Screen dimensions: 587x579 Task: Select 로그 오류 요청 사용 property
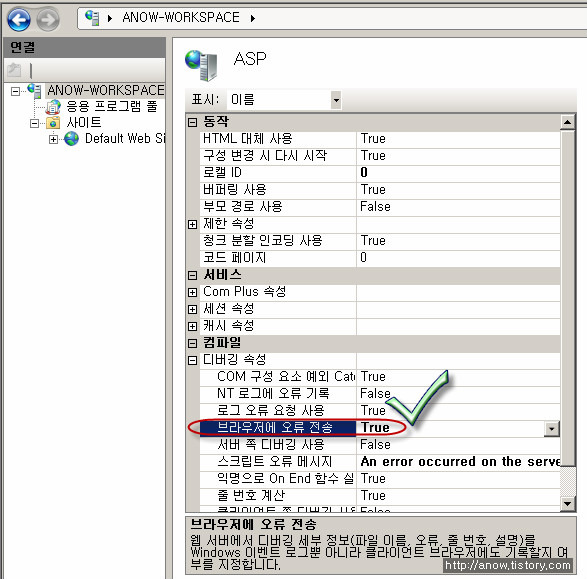(278, 411)
